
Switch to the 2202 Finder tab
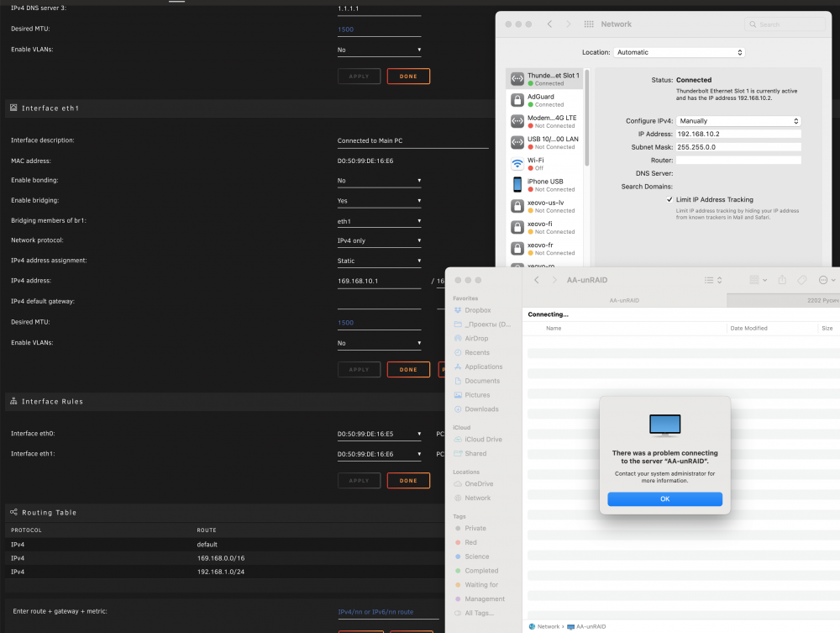coord(783,300)
